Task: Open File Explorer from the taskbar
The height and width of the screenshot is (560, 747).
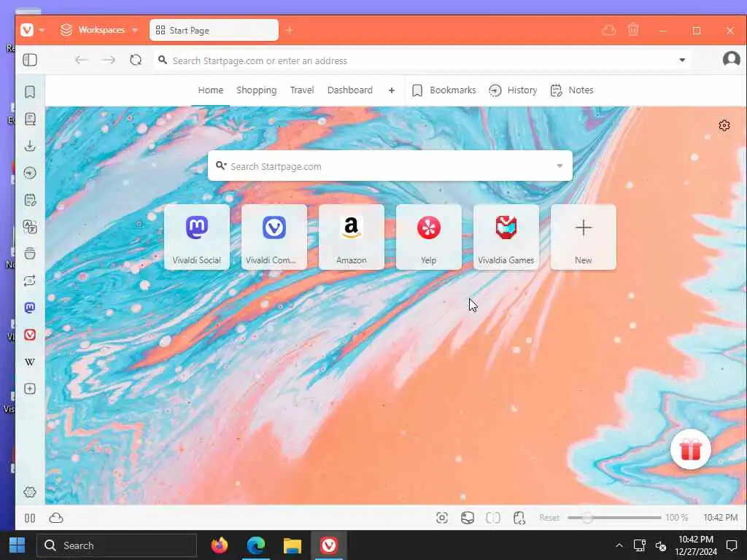Action: [x=293, y=545]
